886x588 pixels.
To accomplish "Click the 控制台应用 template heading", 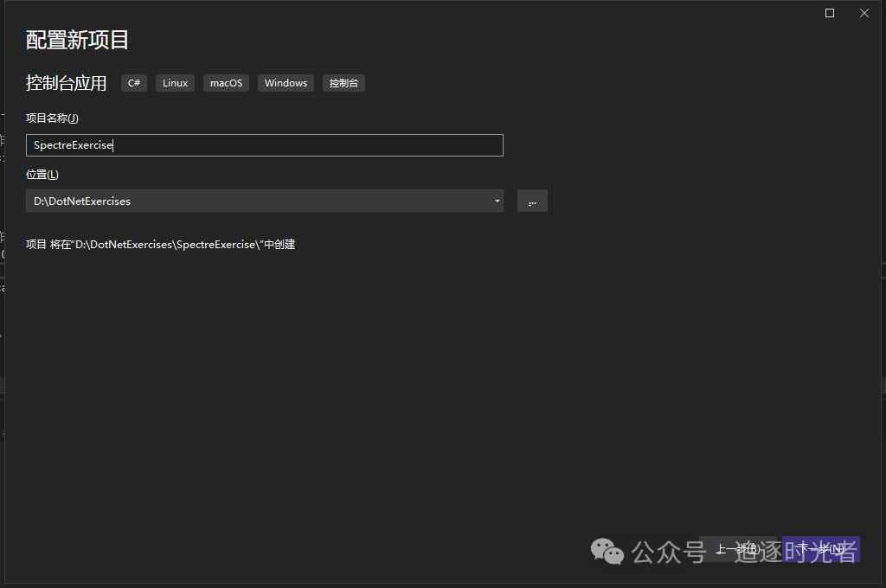I will [x=67, y=82].
